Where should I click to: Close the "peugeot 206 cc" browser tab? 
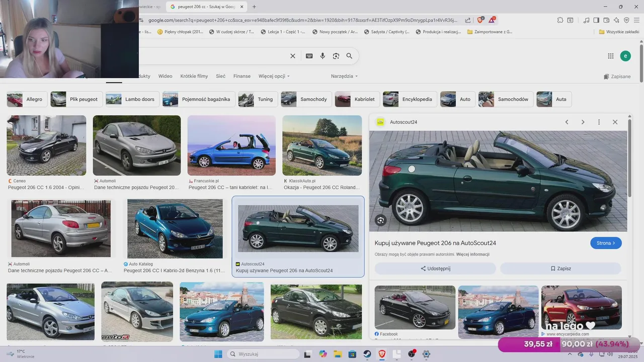click(x=242, y=7)
